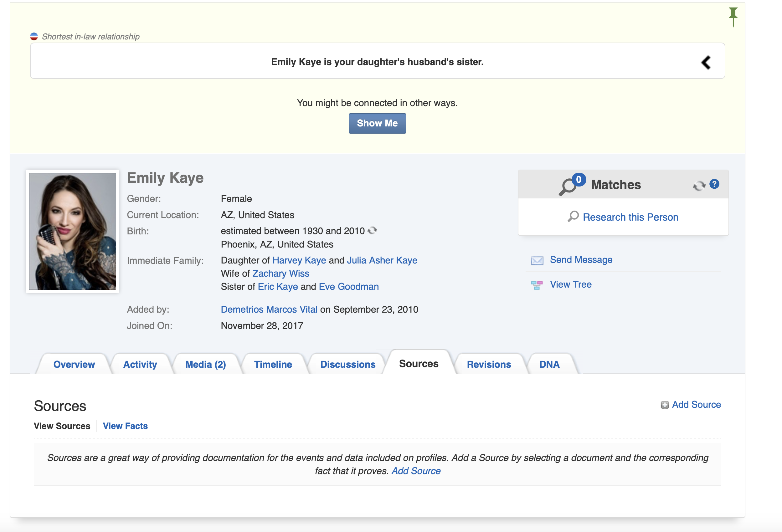This screenshot has height=532, width=782.
Task: Click the Research this Person link
Action: click(630, 217)
